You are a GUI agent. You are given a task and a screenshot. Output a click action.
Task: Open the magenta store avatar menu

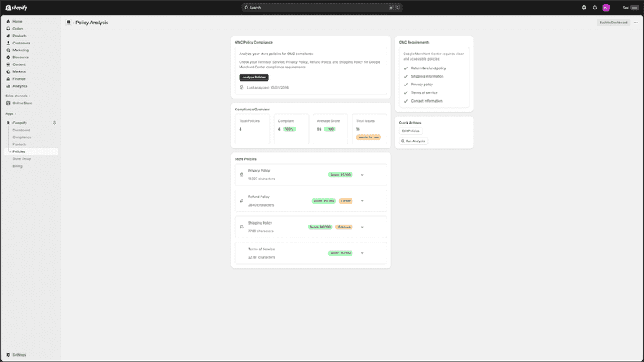[606, 8]
